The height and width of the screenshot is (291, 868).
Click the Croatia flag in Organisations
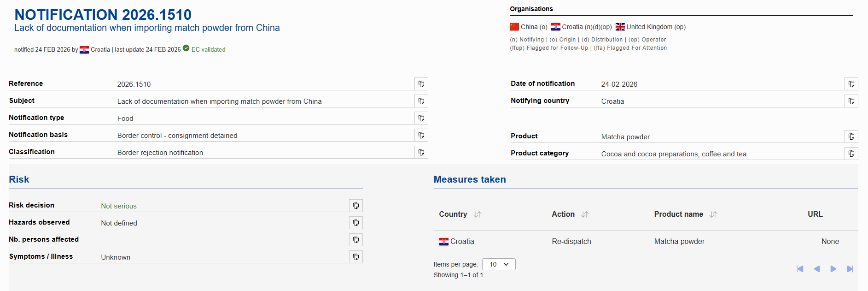[556, 27]
